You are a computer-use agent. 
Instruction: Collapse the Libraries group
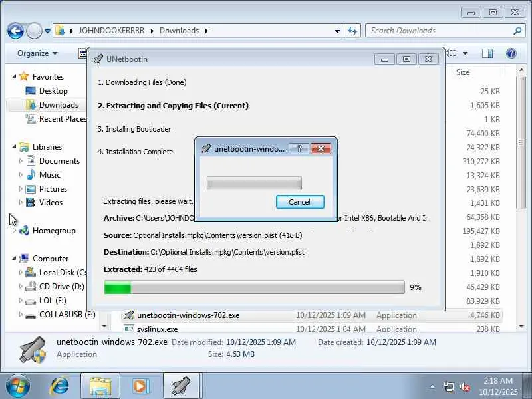tap(14, 147)
